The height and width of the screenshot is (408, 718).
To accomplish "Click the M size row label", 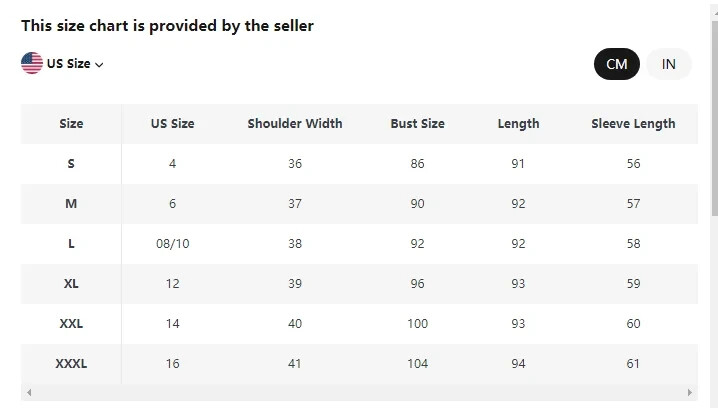I will (x=71, y=203).
